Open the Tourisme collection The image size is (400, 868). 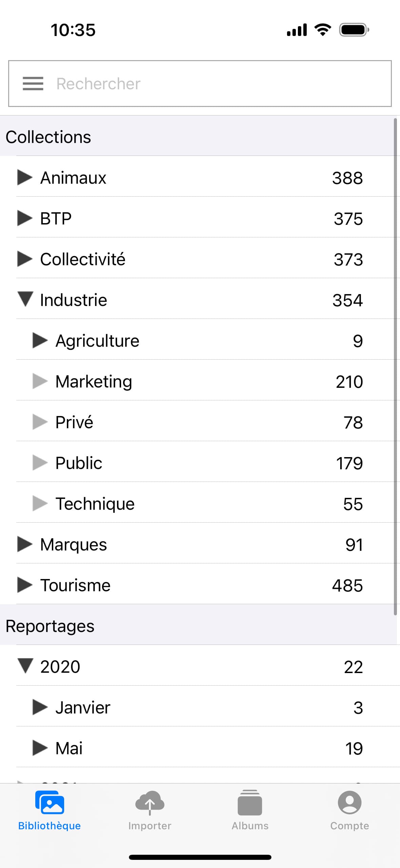coord(75,585)
